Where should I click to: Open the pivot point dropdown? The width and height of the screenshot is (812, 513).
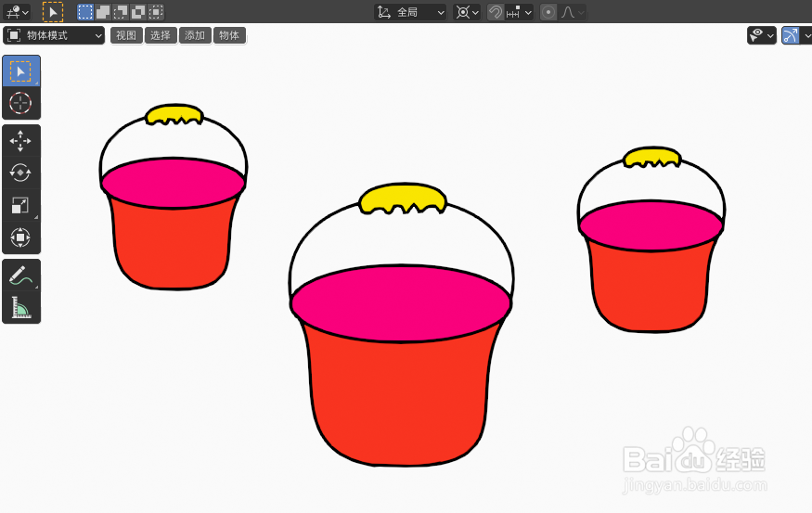467,12
